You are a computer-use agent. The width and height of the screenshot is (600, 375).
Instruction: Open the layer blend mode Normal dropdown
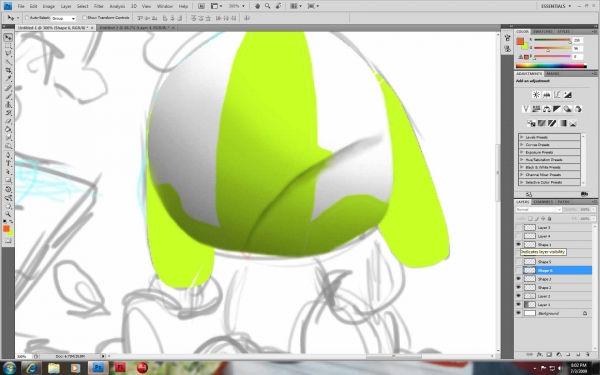coord(538,210)
